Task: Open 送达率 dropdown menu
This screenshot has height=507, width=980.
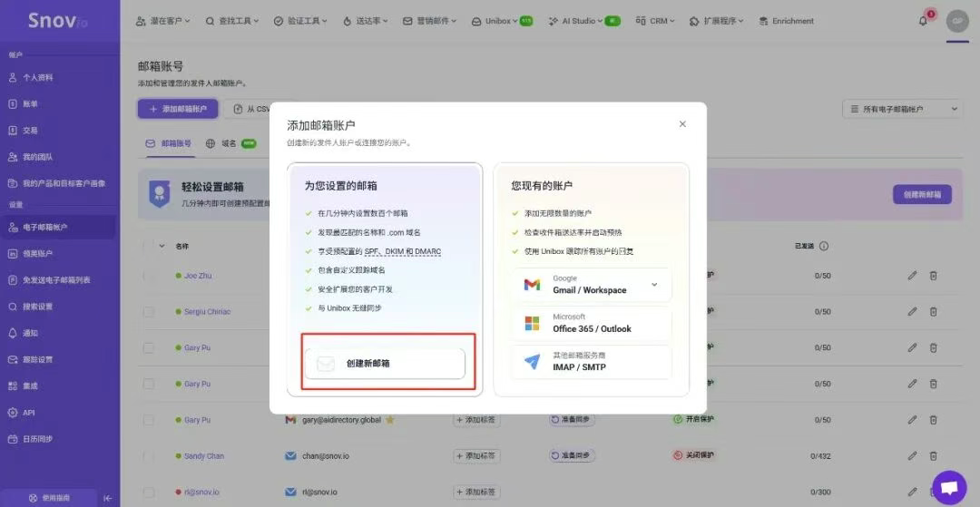Action: [366, 21]
